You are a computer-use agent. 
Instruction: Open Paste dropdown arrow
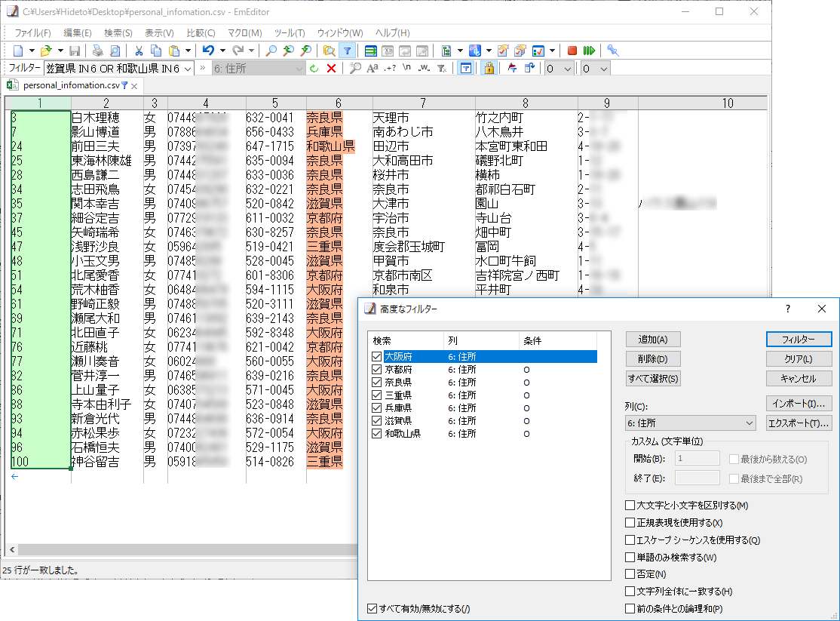188,51
